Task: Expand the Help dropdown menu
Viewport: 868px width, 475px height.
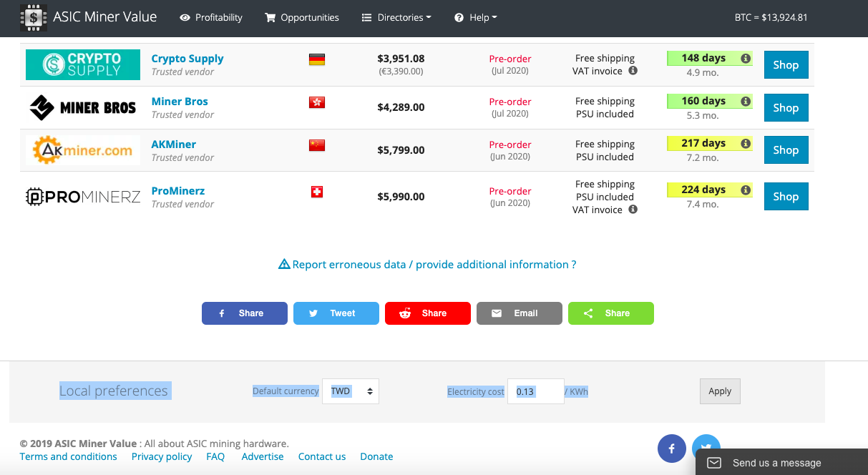Action: 476,17
